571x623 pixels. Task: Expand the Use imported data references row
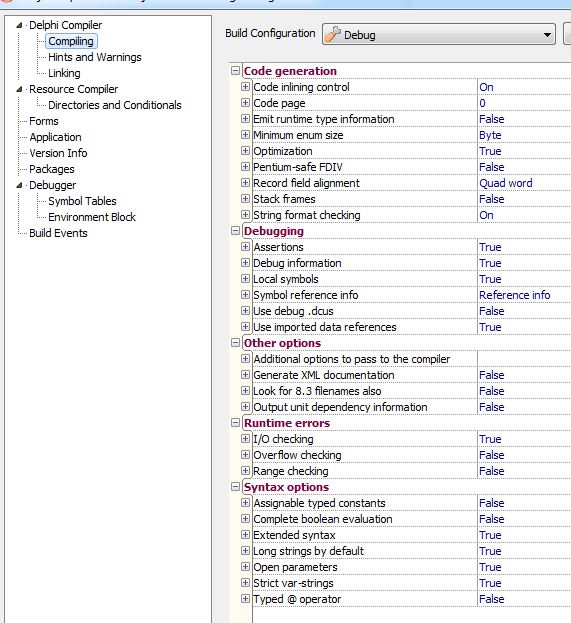[246, 327]
